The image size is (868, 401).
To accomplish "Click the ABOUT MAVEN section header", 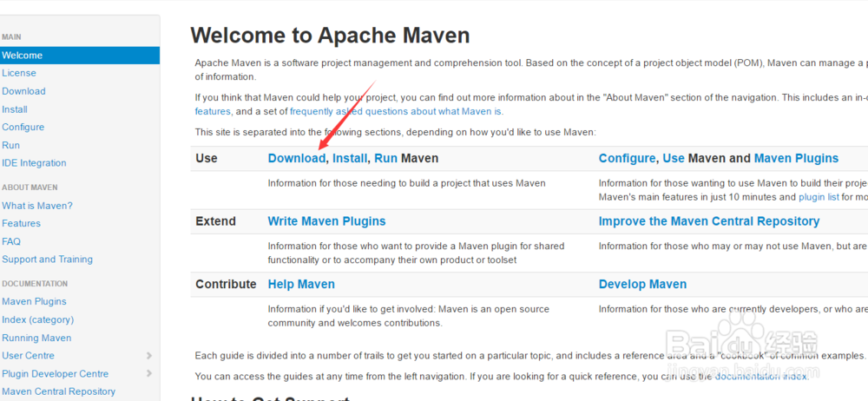I will click(x=30, y=187).
